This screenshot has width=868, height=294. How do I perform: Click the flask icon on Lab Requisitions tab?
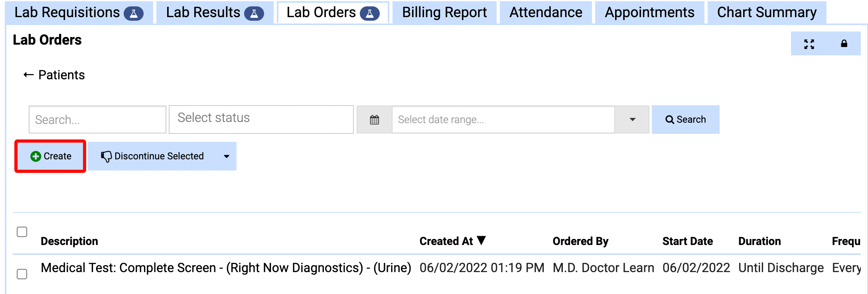(x=134, y=14)
